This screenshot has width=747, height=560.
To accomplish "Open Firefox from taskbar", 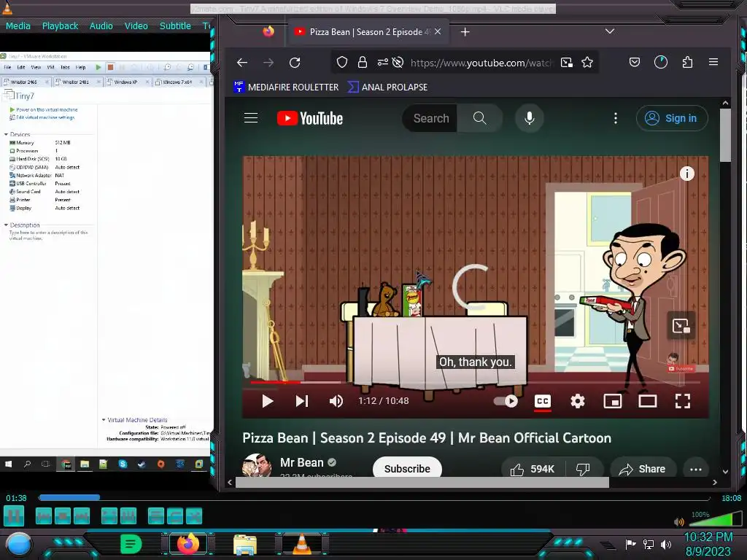I will (187, 543).
